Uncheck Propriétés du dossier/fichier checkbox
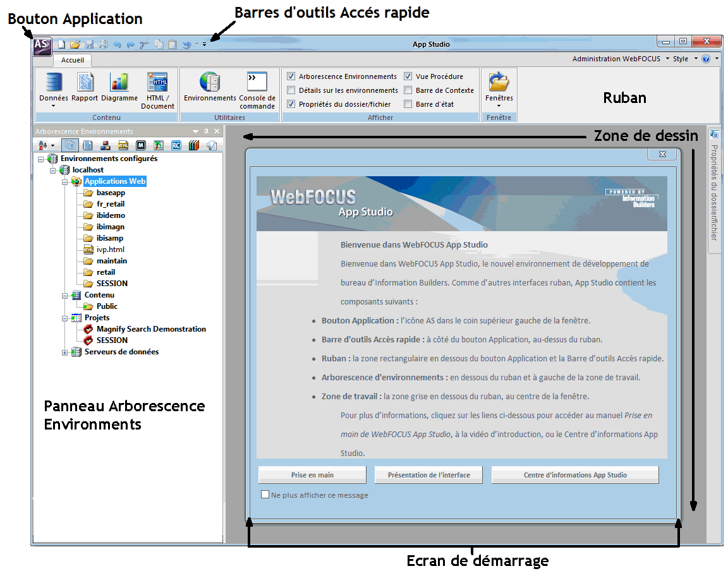 tap(291, 104)
